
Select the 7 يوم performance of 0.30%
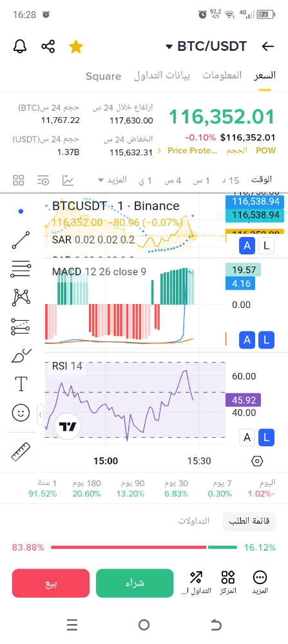220,488
